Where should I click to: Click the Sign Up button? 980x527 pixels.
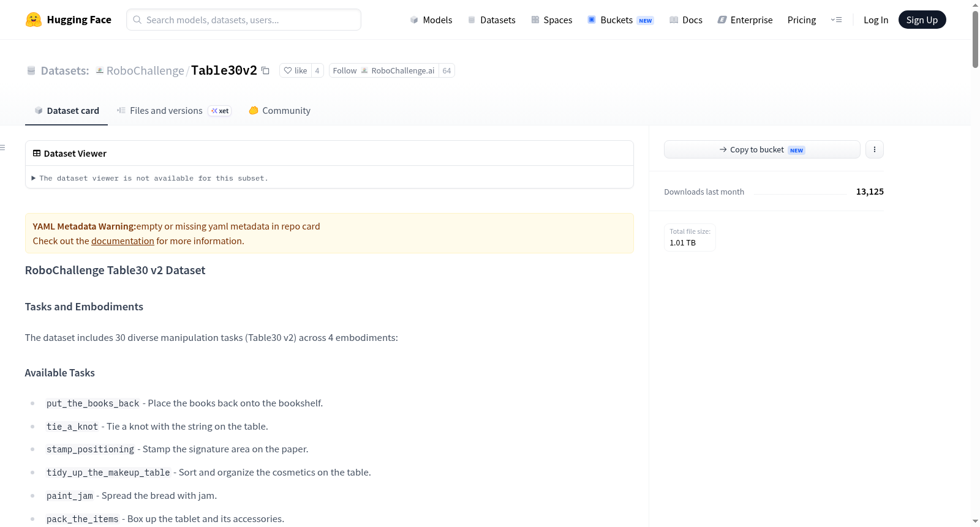922,20
